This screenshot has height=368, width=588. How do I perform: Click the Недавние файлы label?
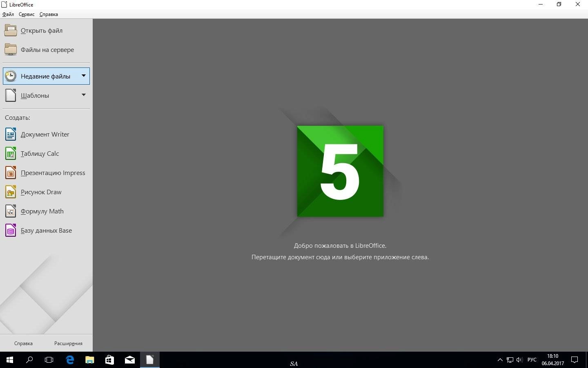45,76
